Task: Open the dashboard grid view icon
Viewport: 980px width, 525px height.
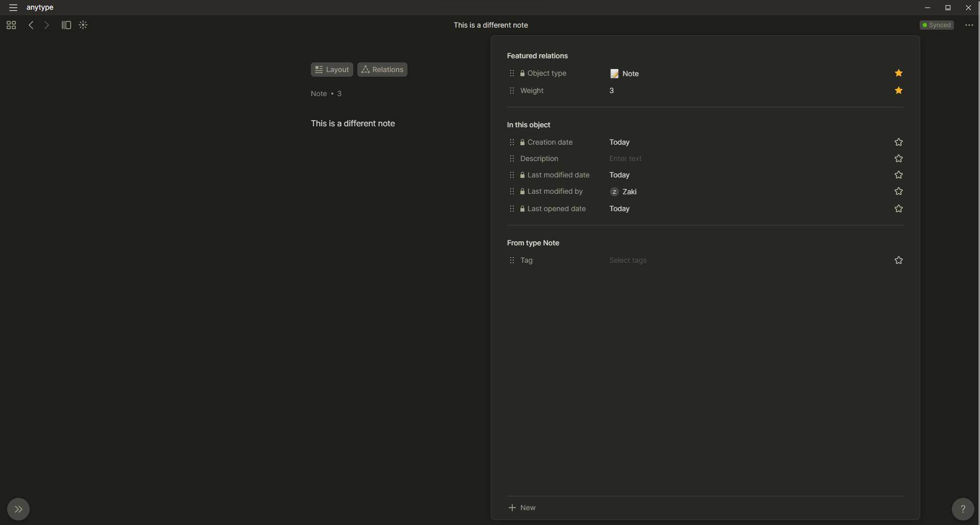Action: pos(11,25)
